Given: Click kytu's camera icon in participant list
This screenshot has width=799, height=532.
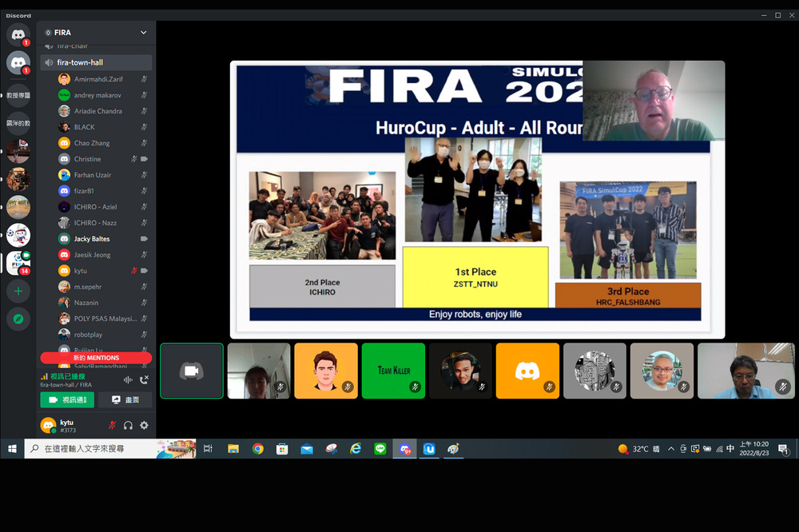Looking at the screenshot, I should 144,271.
